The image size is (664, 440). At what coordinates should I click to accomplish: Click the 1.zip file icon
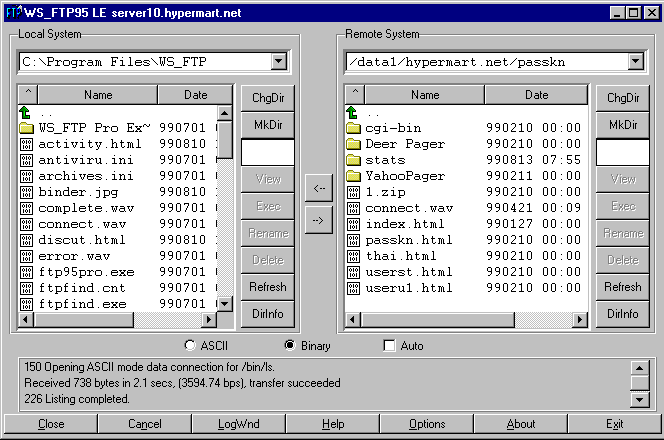click(353, 192)
